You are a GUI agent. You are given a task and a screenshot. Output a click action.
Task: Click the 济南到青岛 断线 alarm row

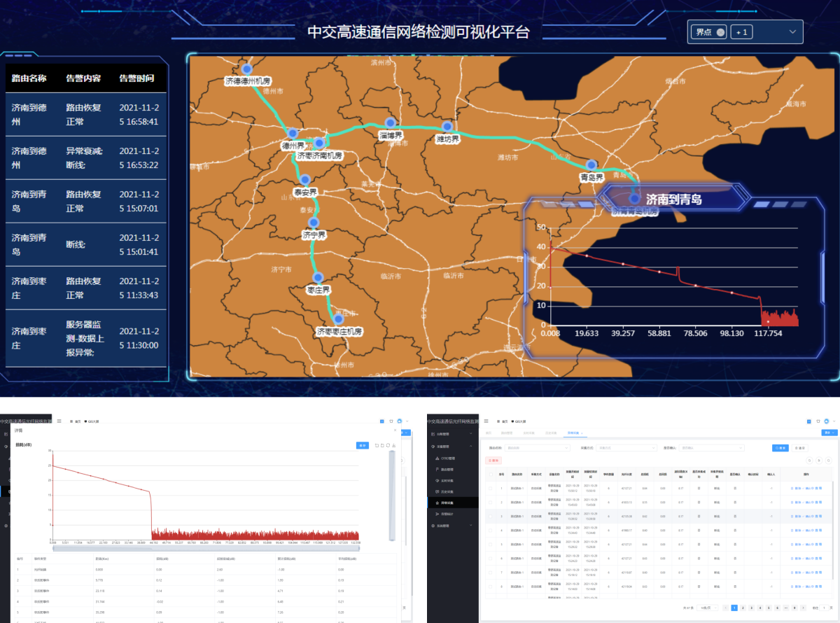pyautogui.click(x=86, y=244)
